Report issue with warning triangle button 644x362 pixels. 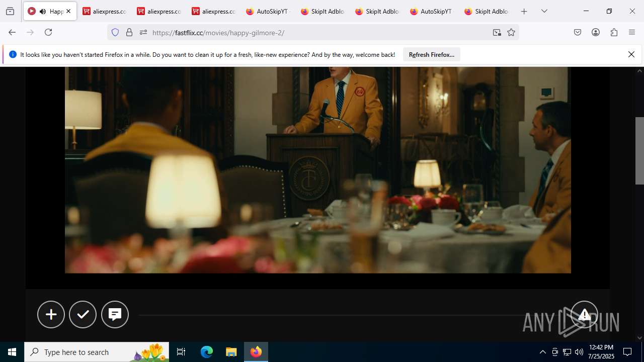tap(584, 314)
